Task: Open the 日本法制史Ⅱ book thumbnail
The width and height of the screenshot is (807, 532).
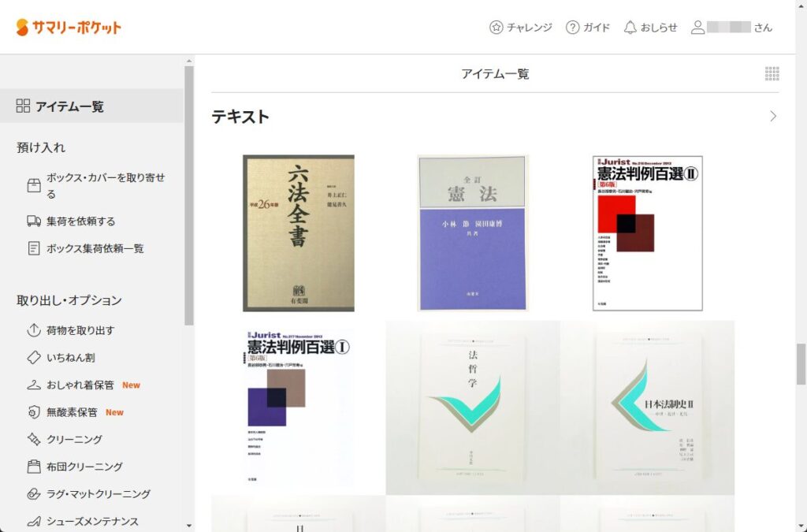Action: tap(648, 407)
